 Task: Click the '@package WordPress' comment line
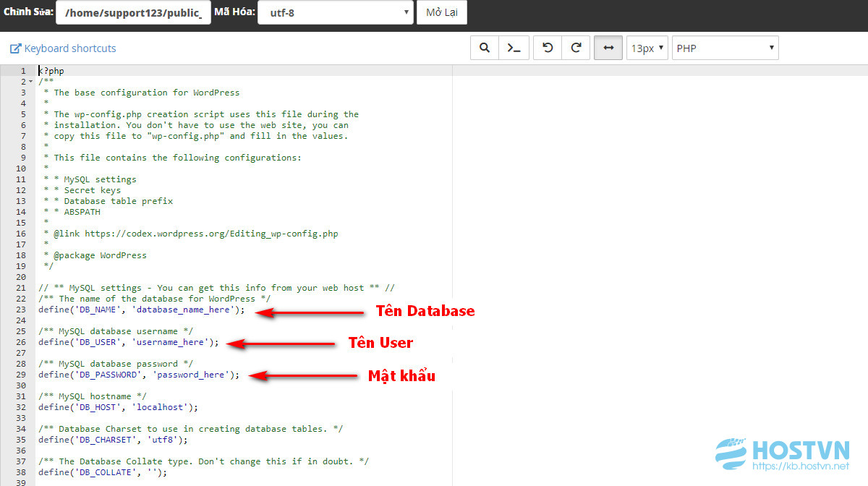95,255
